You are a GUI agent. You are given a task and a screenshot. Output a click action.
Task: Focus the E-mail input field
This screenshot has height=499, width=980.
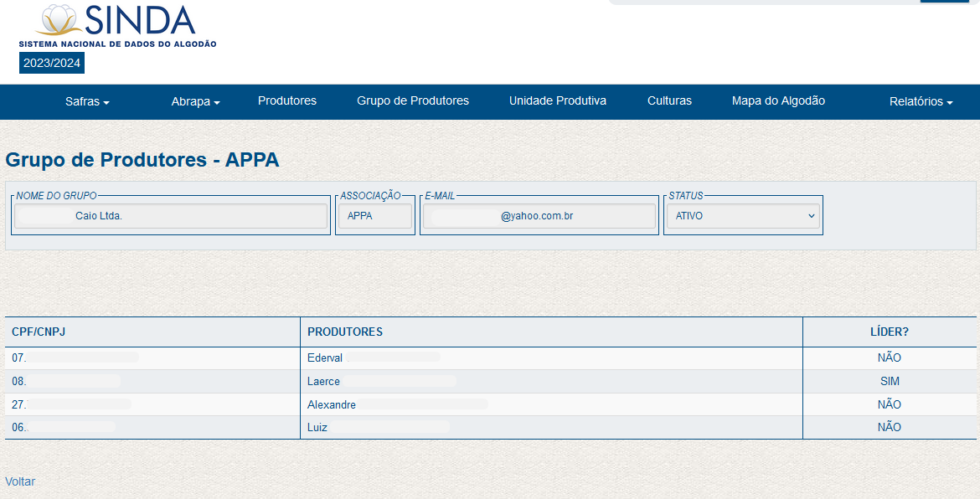[x=539, y=216]
